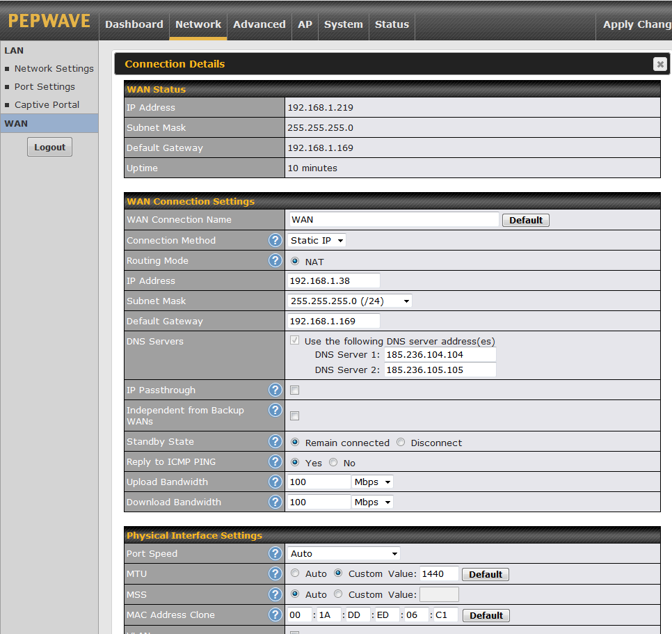Click the DNS Server 1 input field
This screenshot has height=634, width=672.
pyautogui.click(x=440, y=354)
